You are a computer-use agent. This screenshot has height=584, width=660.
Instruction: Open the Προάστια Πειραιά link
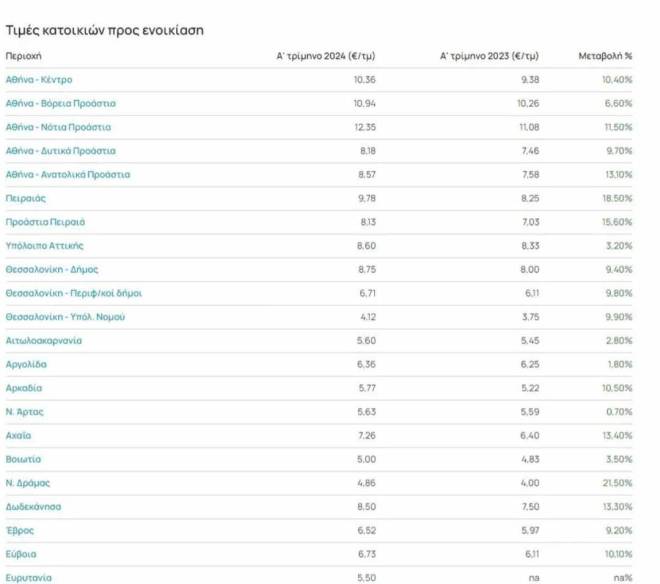(x=45, y=222)
